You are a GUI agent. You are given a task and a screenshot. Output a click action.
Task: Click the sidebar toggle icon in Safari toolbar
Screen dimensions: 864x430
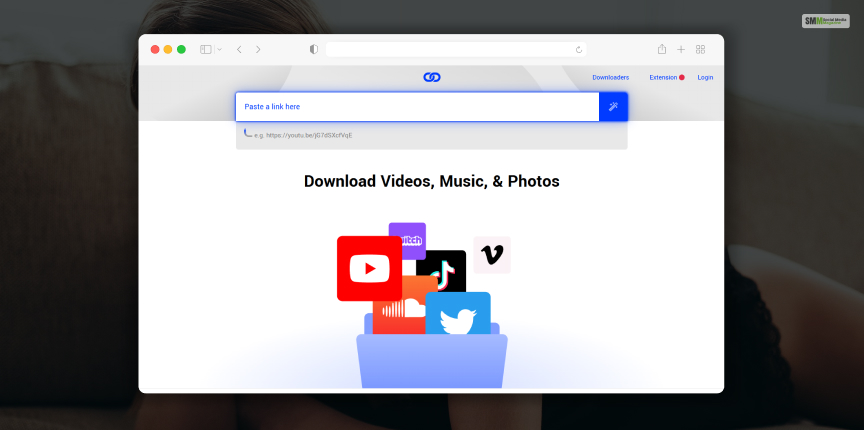pyautogui.click(x=206, y=50)
